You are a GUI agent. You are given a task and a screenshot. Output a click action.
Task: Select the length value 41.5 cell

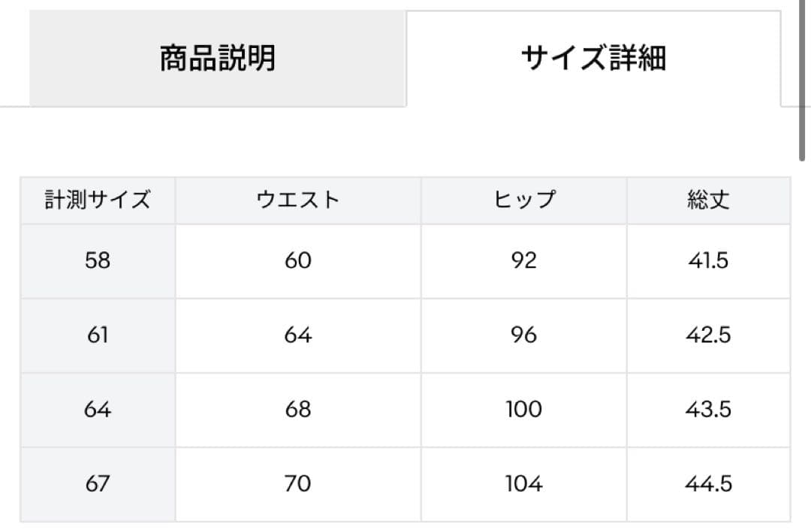point(709,260)
